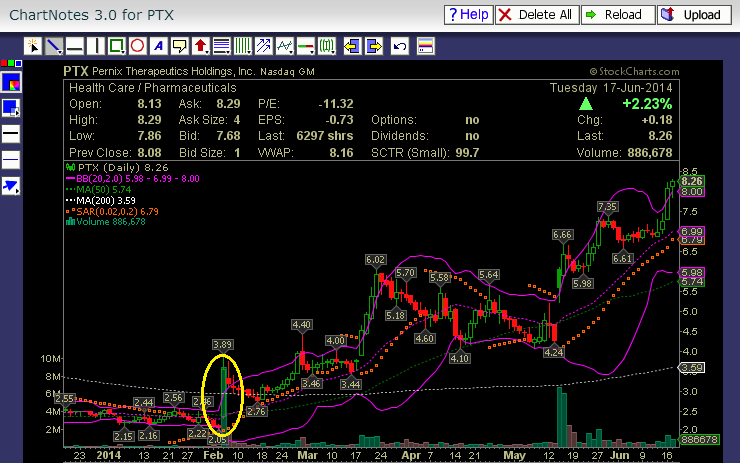This screenshot has width=740, height=463.
Task: Click the StockCharts.com copyright text
Action: click(634, 72)
